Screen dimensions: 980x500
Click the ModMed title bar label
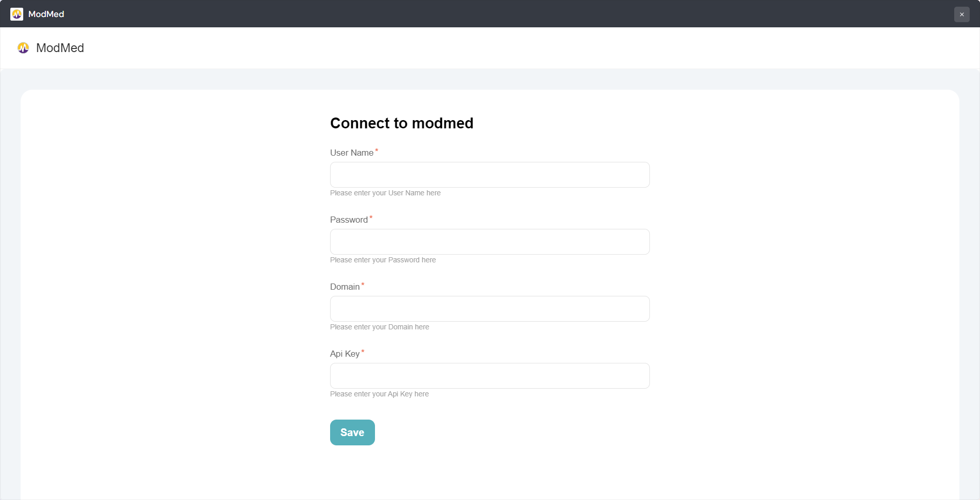[x=46, y=14]
